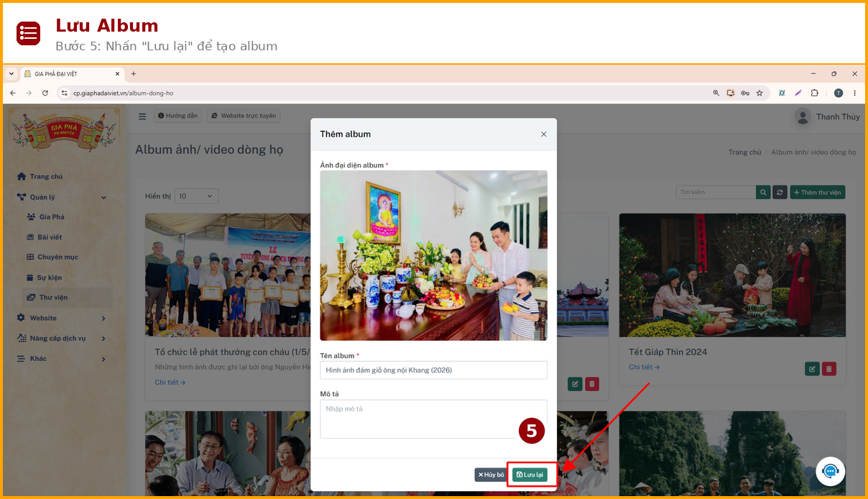The image size is (868, 499).
Task: Click the install app icon in address bar
Action: [x=731, y=93]
